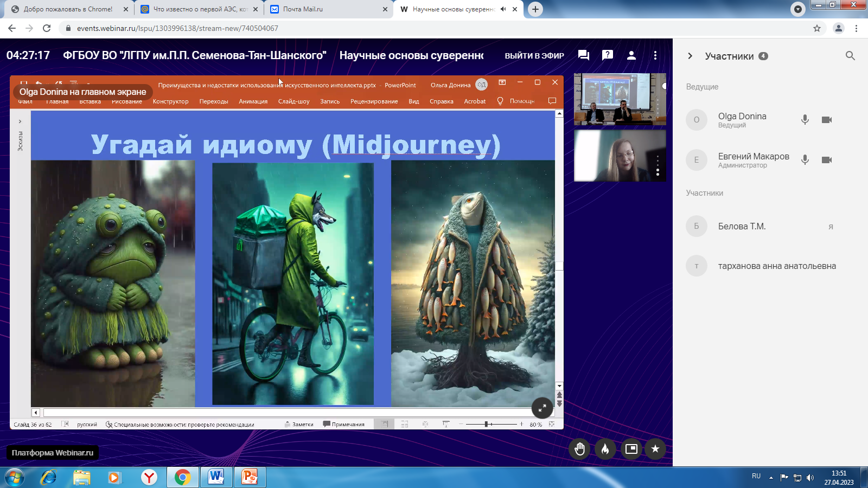Click PowerPoint horizontal scrollbar left arrow

[x=36, y=413]
